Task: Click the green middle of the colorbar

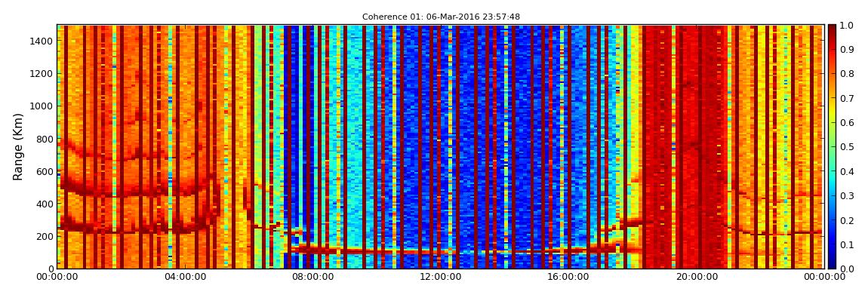Action: pyautogui.click(x=832, y=146)
